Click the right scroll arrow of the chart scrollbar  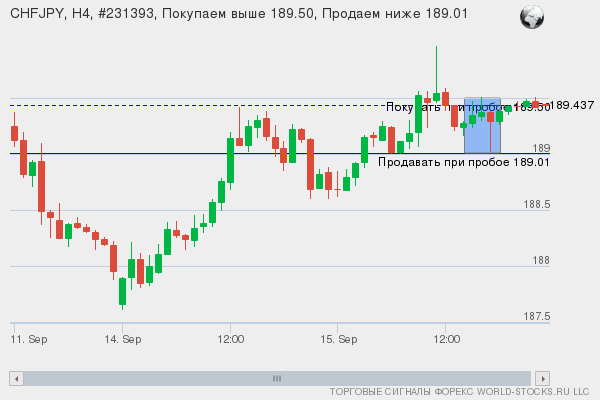pyautogui.click(x=543, y=379)
